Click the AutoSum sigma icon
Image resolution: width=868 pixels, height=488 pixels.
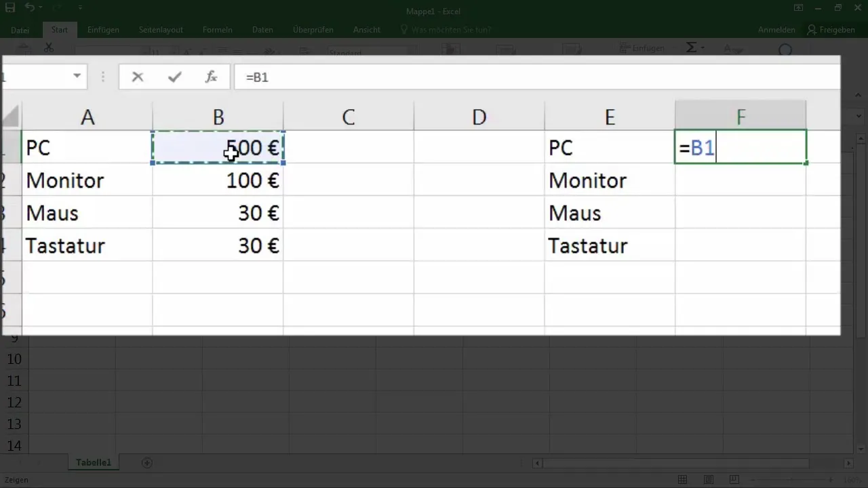click(x=691, y=48)
